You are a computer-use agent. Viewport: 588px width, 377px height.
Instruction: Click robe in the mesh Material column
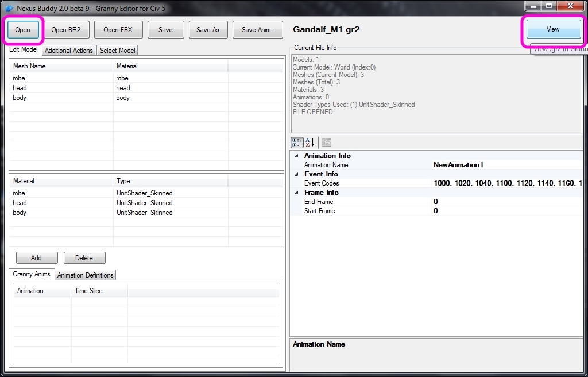pos(122,78)
